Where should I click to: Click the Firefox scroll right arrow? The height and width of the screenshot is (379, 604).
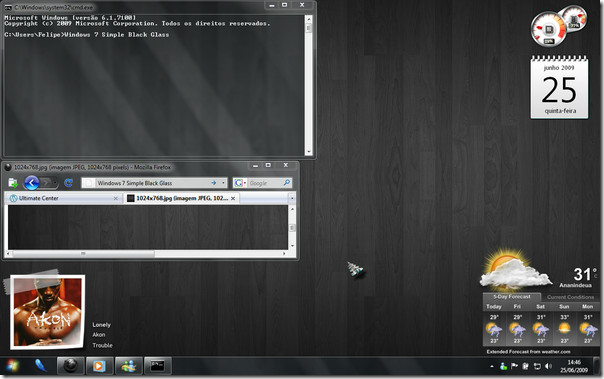tap(284, 253)
